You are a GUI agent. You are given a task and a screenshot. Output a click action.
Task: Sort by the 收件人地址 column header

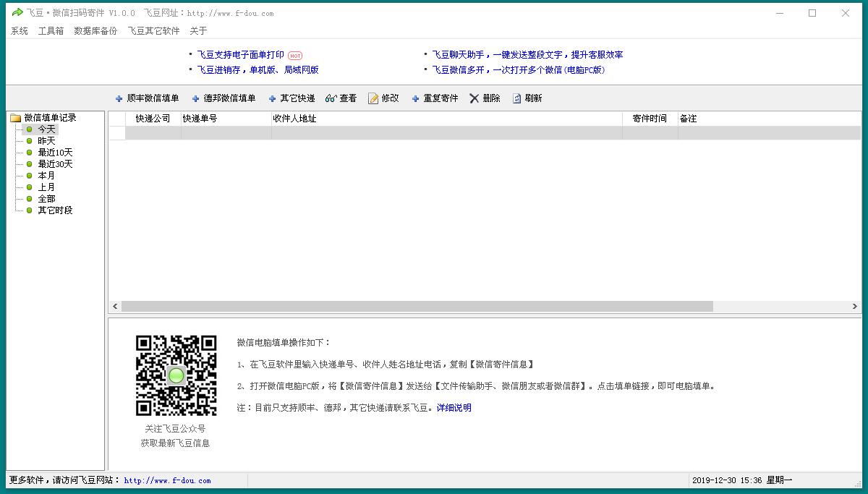(x=447, y=119)
